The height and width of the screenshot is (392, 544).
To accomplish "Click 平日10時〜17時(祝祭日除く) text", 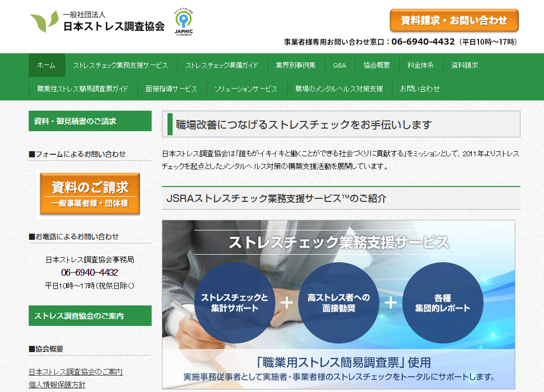I will coord(90,286).
